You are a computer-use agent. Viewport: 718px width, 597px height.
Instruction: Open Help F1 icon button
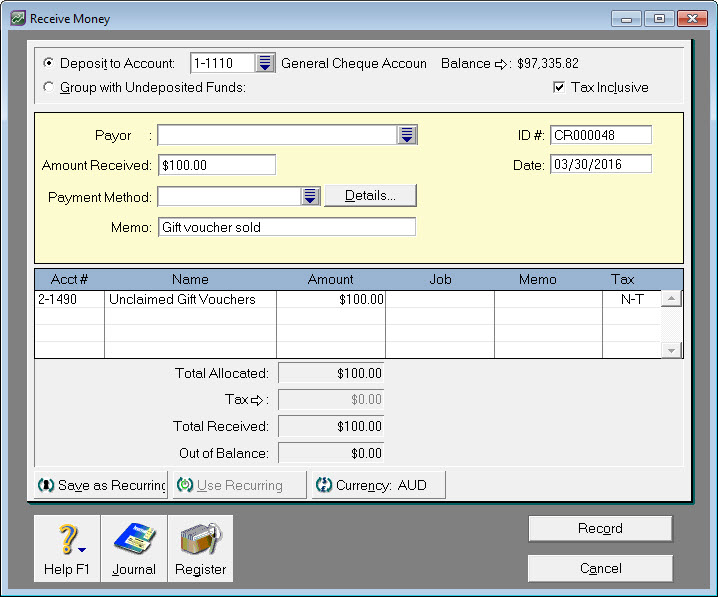67,548
